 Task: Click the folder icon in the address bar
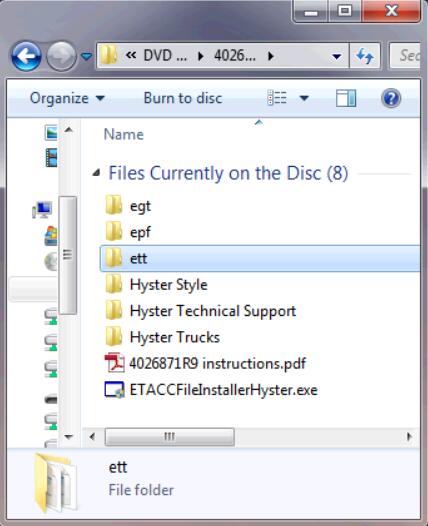coord(109,56)
